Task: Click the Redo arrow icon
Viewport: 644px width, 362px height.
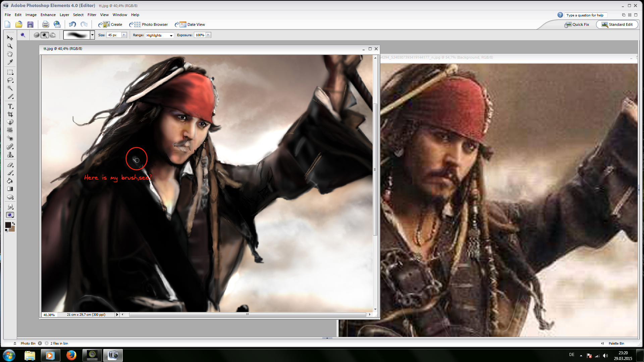Action: coord(84,24)
